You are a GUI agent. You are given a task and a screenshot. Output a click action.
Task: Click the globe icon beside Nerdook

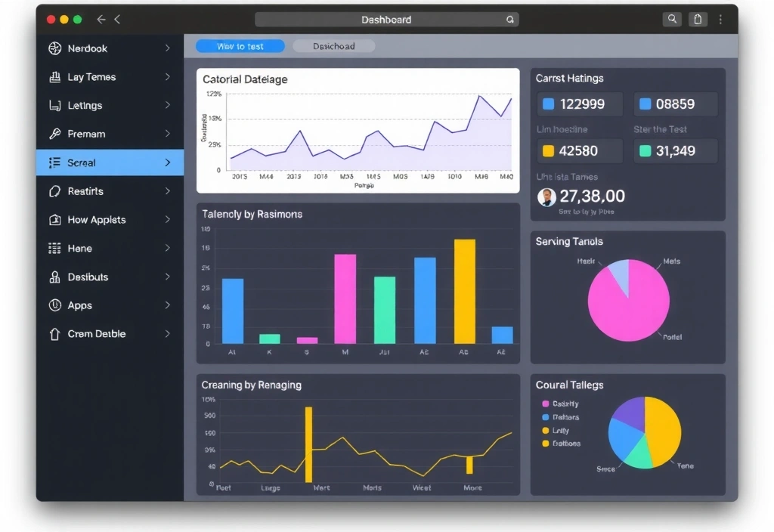(x=54, y=48)
